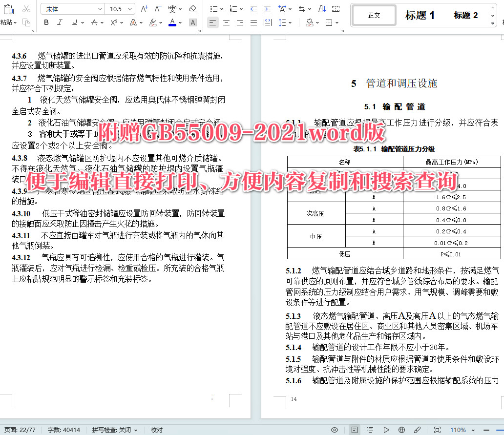Select the Format Painter tool
This screenshot has height=435, width=504.
coord(27,22)
